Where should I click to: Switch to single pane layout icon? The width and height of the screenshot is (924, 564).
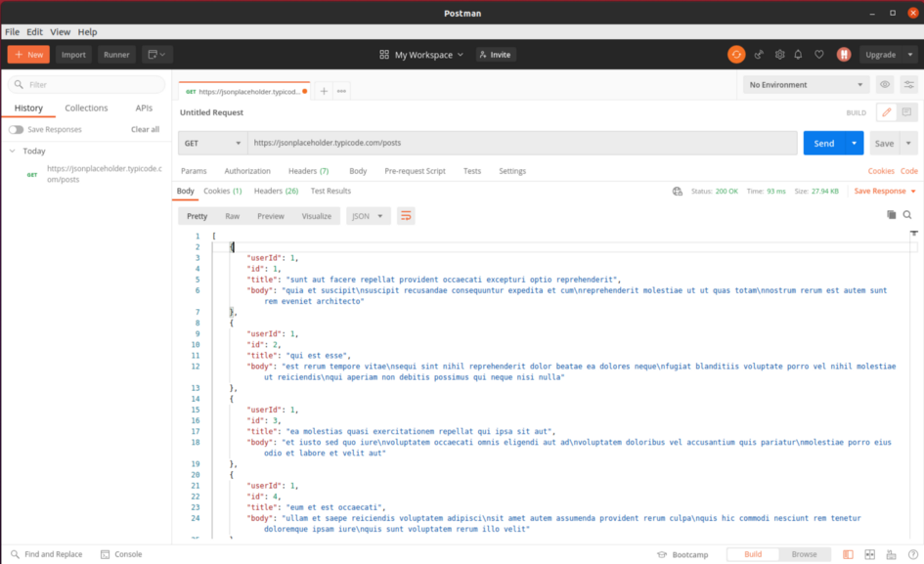coord(848,554)
